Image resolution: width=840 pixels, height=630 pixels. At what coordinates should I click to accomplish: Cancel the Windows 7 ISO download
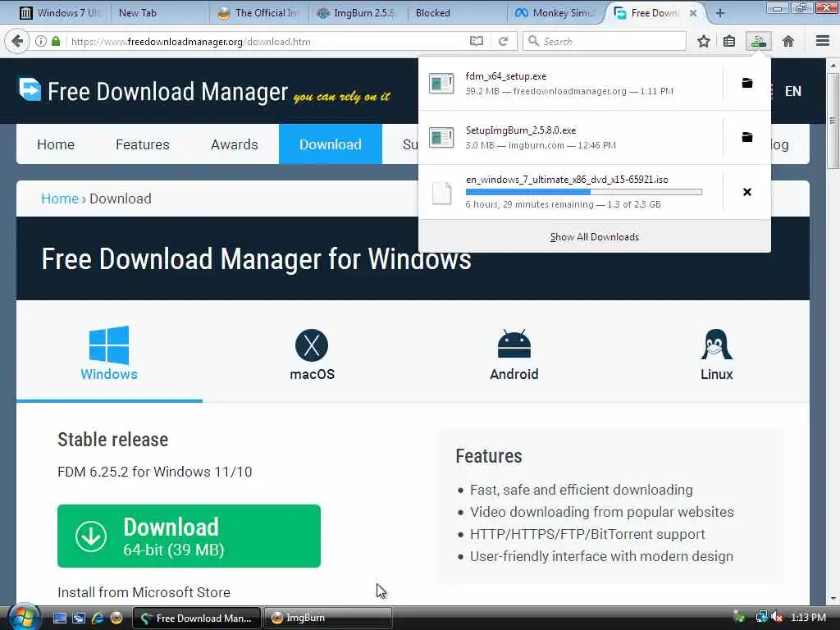[x=746, y=192]
